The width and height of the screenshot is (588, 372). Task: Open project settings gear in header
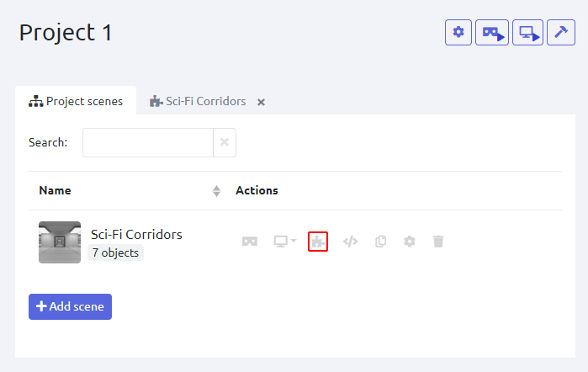458,33
